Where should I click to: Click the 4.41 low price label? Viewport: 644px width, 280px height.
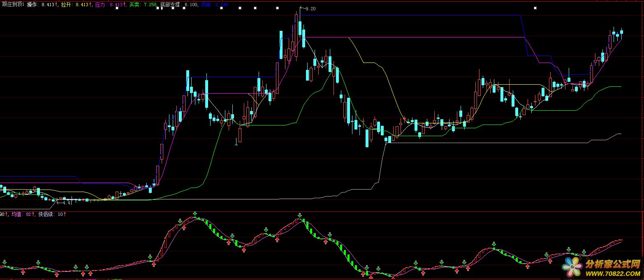pos(68,202)
